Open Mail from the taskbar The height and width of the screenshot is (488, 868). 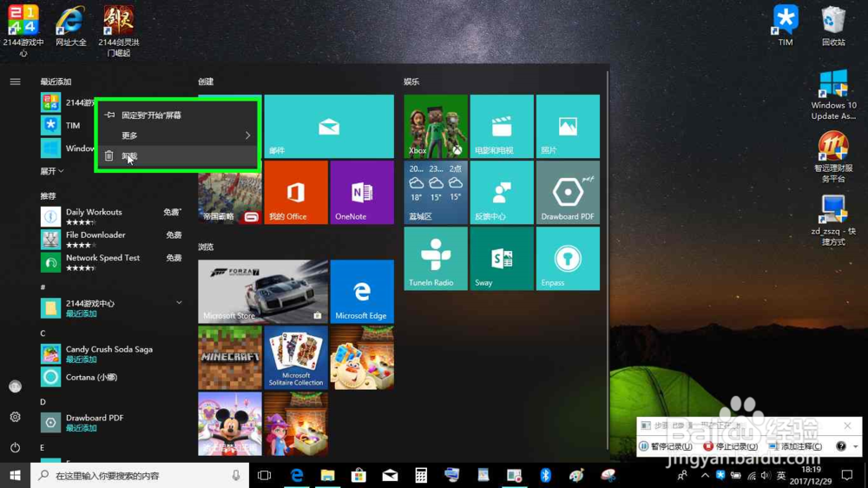[391, 475]
